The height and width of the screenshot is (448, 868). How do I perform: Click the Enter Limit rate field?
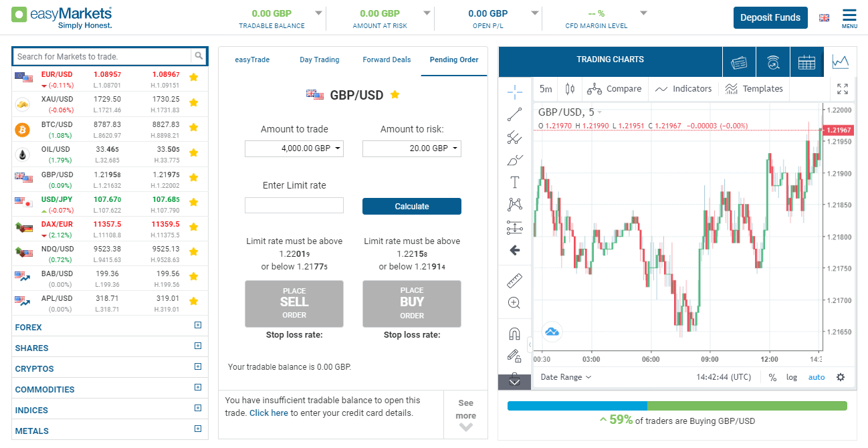[294, 205]
